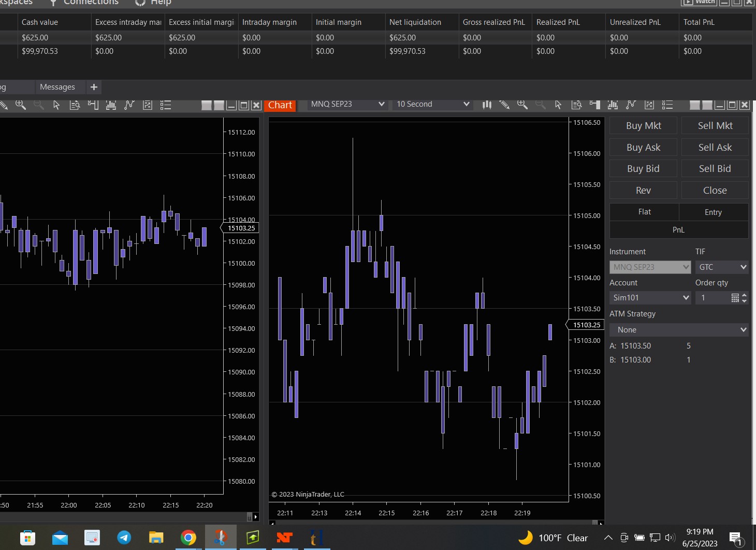The height and width of the screenshot is (550, 756).
Task: Expand the ATM Strategy None dropdown
Action: pos(679,330)
